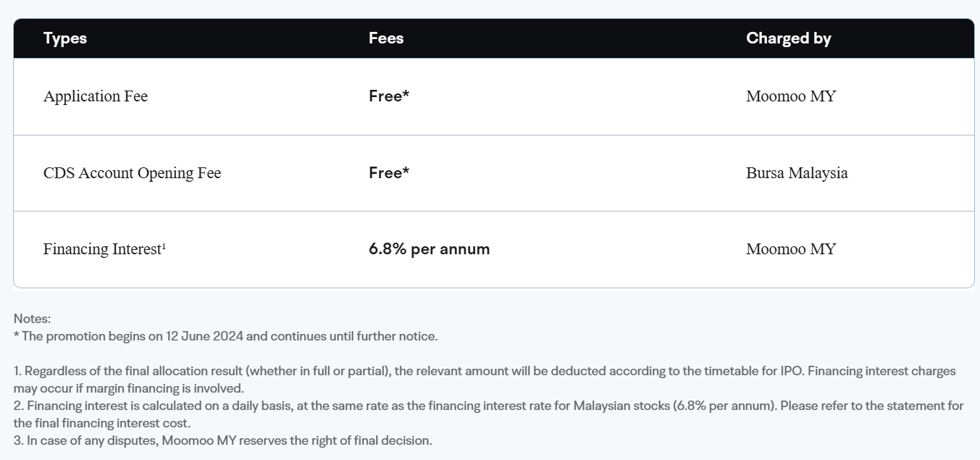Click note 3 about disputes
980x460 pixels.
223,440
